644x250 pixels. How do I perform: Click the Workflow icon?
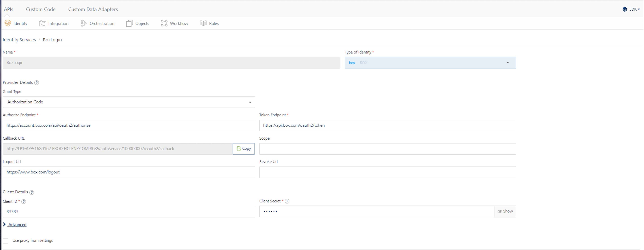tap(164, 24)
